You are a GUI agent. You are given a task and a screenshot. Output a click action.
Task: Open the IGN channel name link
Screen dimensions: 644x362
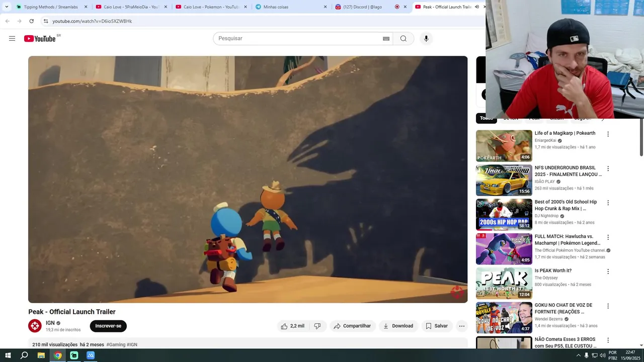tap(50, 323)
